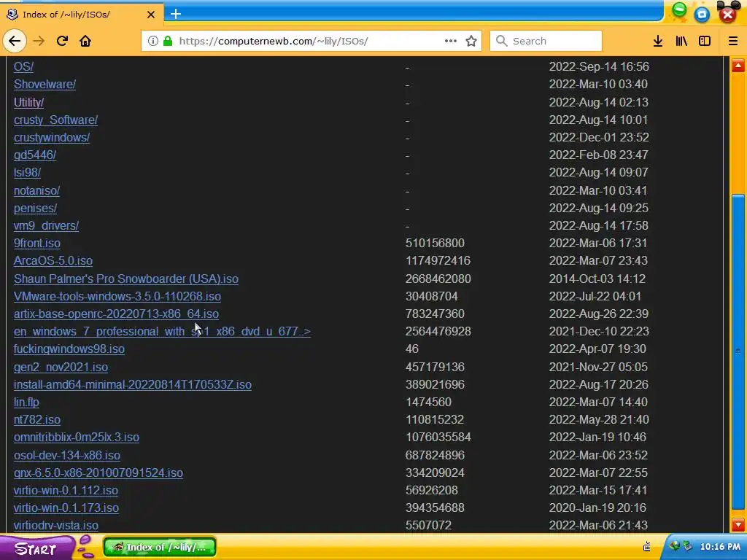Show site information via the info icon
Image resolution: width=747 pixels, height=560 pixels.
point(153,41)
